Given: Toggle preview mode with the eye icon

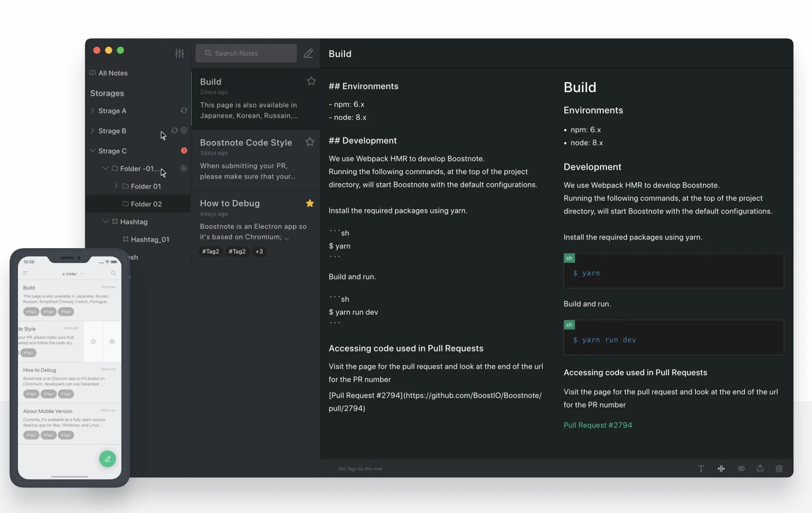Looking at the screenshot, I should tap(741, 469).
